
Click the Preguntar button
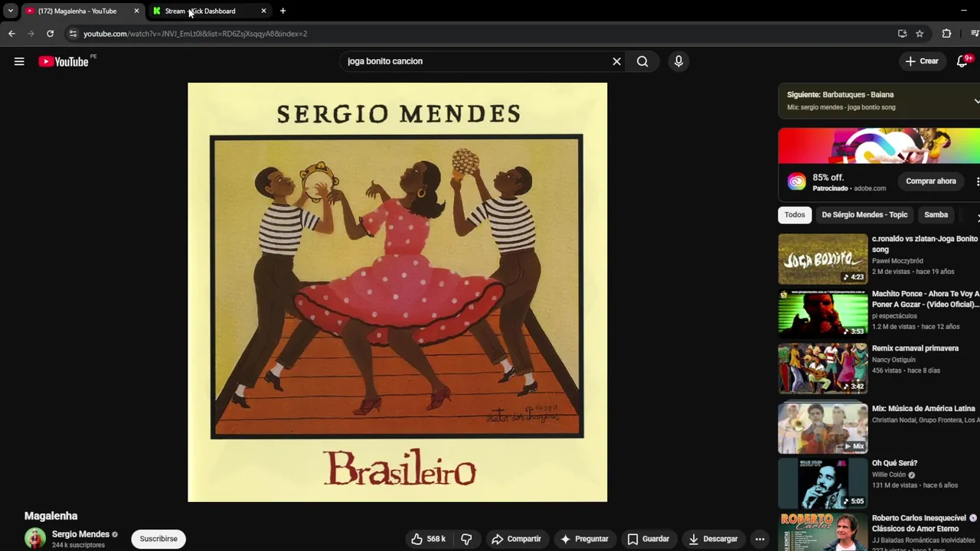point(585,539)
